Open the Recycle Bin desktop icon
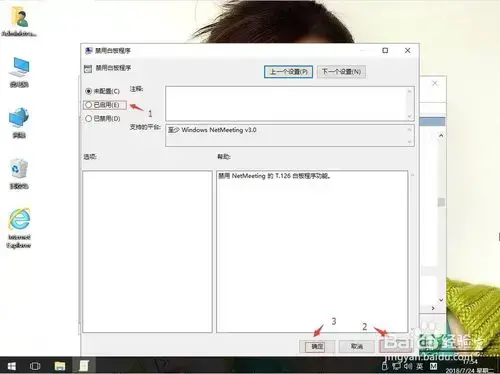Screen dimensions: 500x374 [19, 174]
